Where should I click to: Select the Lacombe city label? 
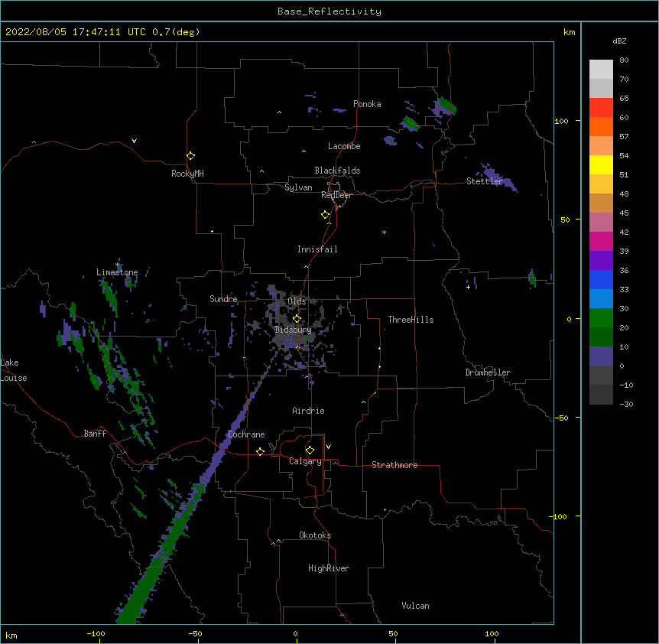(344, 146)
